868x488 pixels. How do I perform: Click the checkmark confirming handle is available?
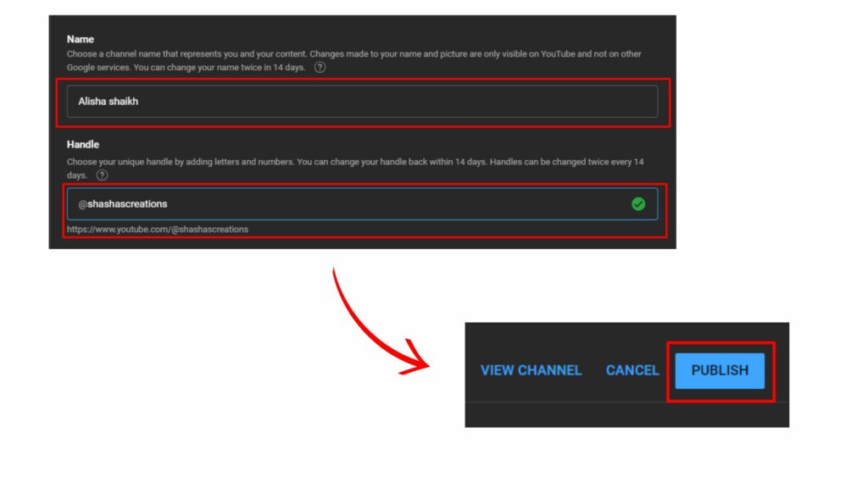tap(640, 203)
